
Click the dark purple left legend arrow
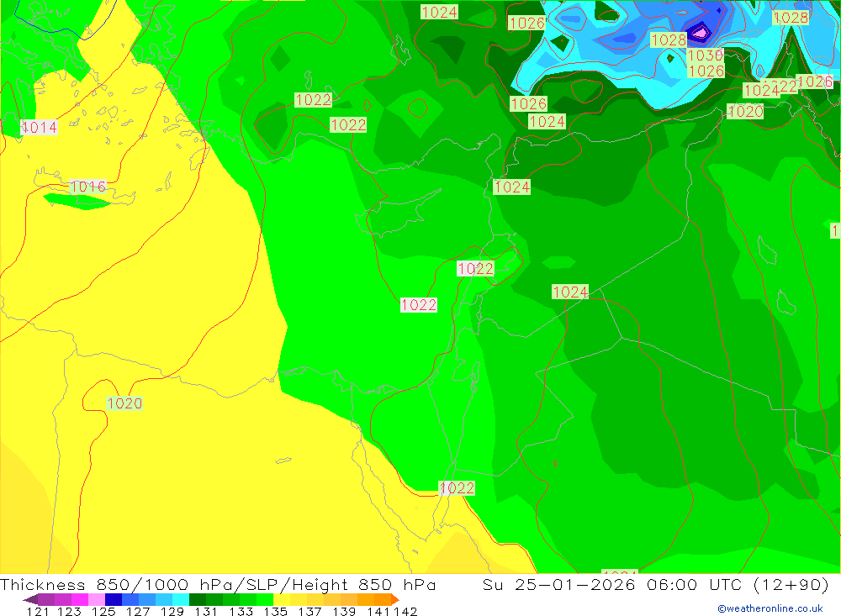[30, 599]
